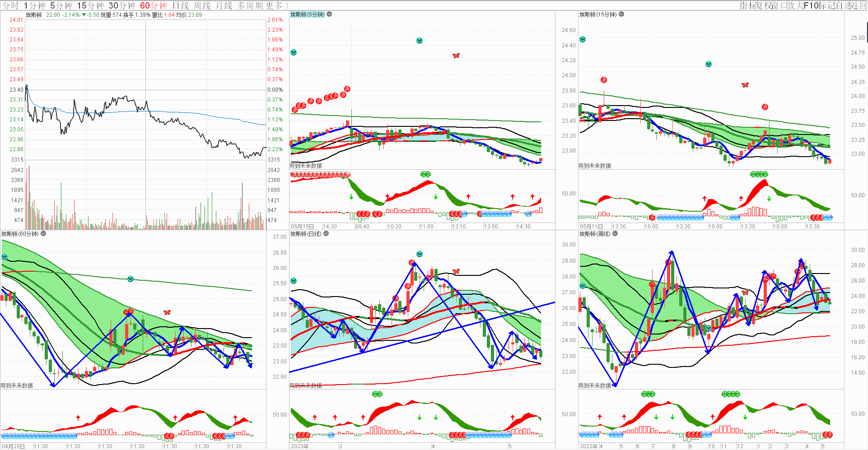Click the 05月15日 date on 5-minute axis
Screen dimensions: 868x450
click(x=302, y=226)
